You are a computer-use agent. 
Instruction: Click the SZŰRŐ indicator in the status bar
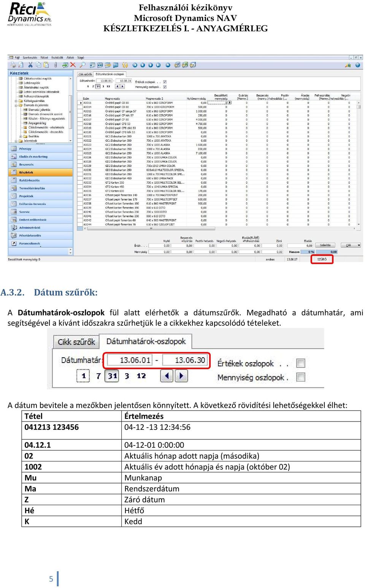coord(322,259)
